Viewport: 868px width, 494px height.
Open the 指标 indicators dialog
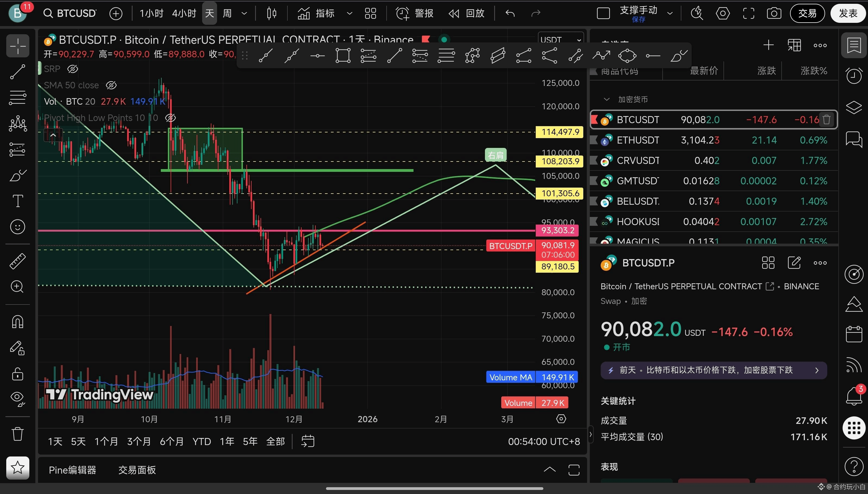coord(316,14)
